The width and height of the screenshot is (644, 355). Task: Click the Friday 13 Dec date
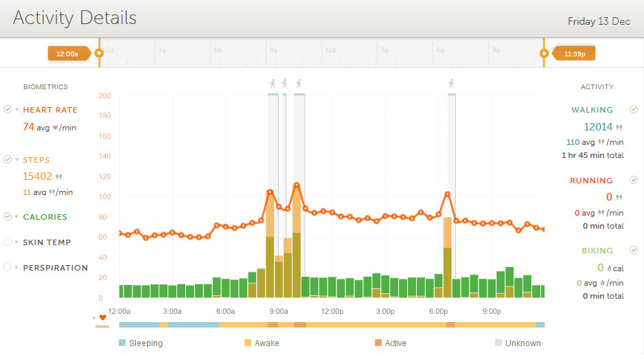click(x=599, y=21)
